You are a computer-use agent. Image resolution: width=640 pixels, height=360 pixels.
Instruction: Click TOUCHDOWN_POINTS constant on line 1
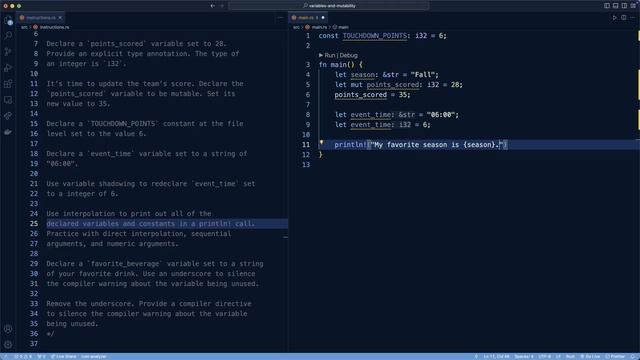375,36
